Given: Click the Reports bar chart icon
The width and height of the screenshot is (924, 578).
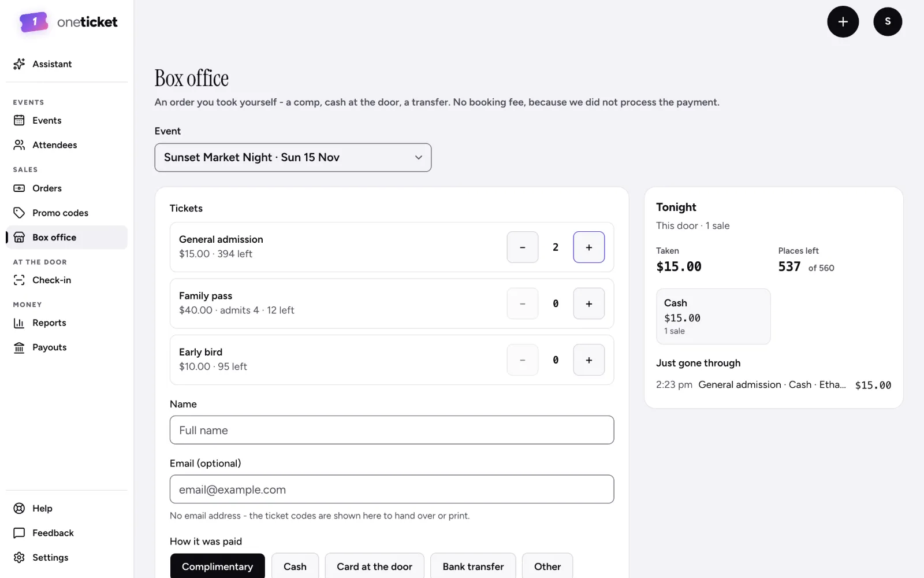Looking at the screenshot, I should [19, 323].
